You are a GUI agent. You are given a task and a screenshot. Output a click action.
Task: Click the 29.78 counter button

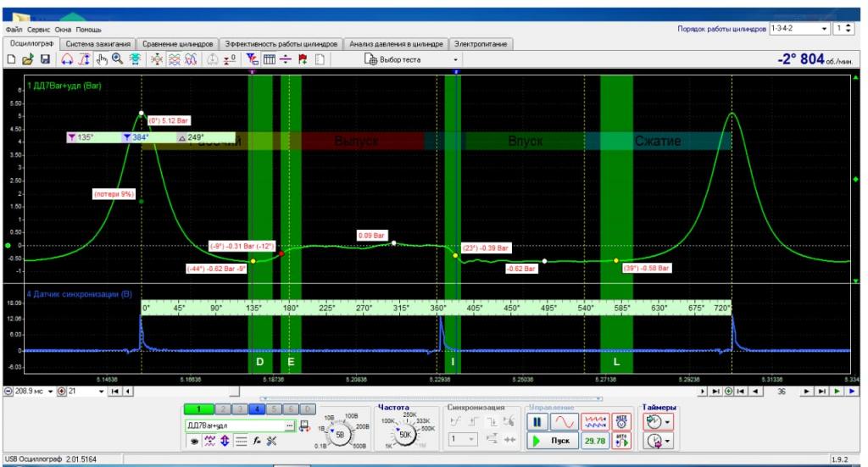[x=595, y=441]
